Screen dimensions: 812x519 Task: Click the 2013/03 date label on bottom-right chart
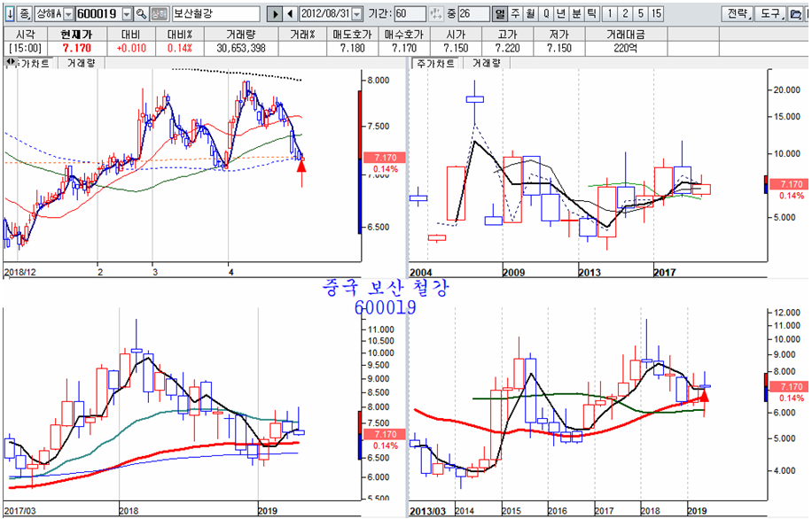[x=428, y=511]
